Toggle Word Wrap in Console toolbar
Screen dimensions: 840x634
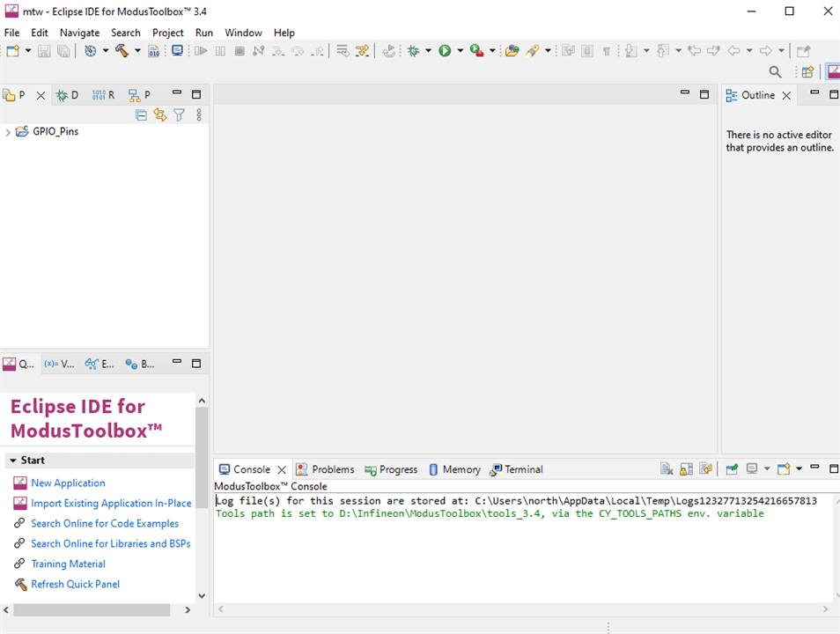click(705, 469)
